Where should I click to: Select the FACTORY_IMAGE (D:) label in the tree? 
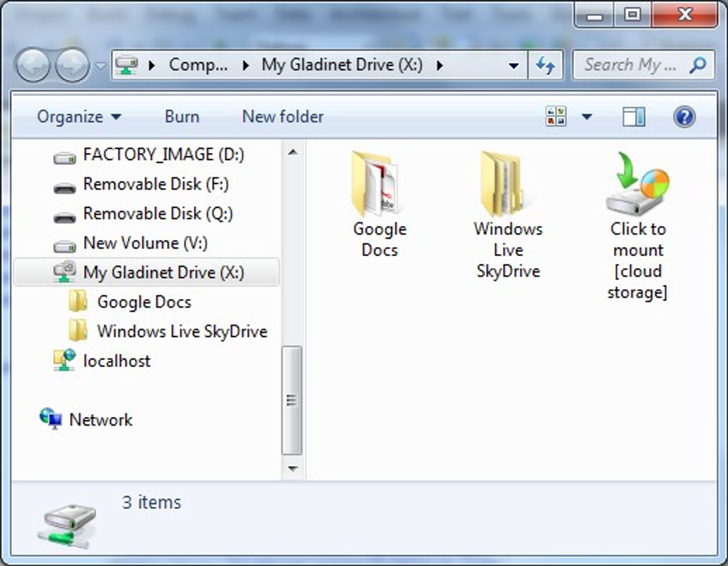point(163,155)
